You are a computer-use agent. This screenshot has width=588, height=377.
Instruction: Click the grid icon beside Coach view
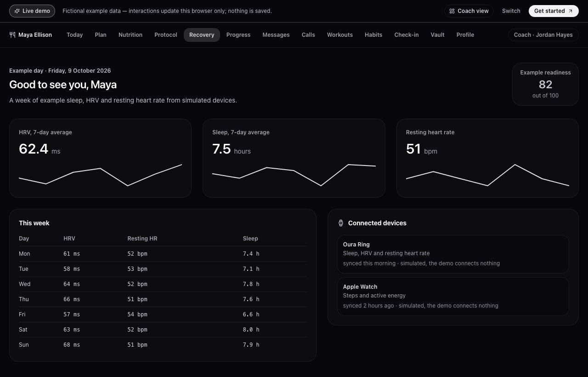(452, 11)
